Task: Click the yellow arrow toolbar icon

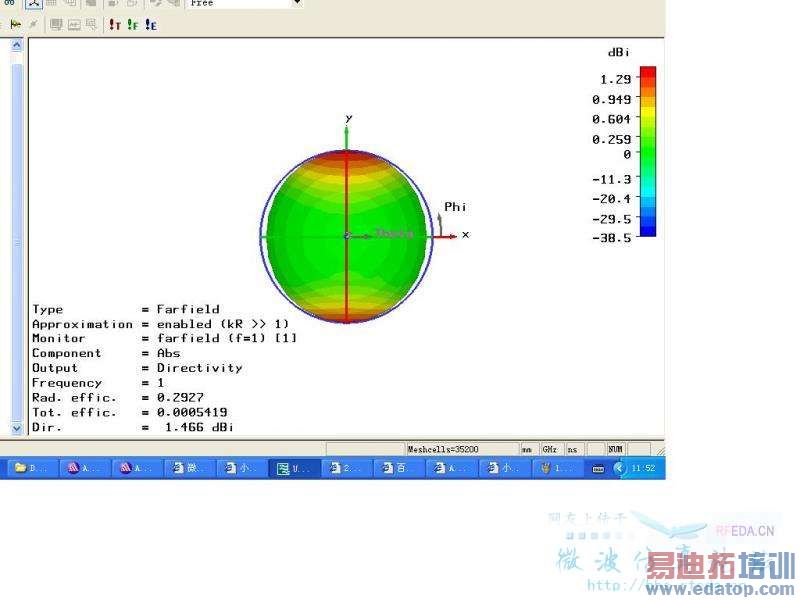Action: pos(16,24)
